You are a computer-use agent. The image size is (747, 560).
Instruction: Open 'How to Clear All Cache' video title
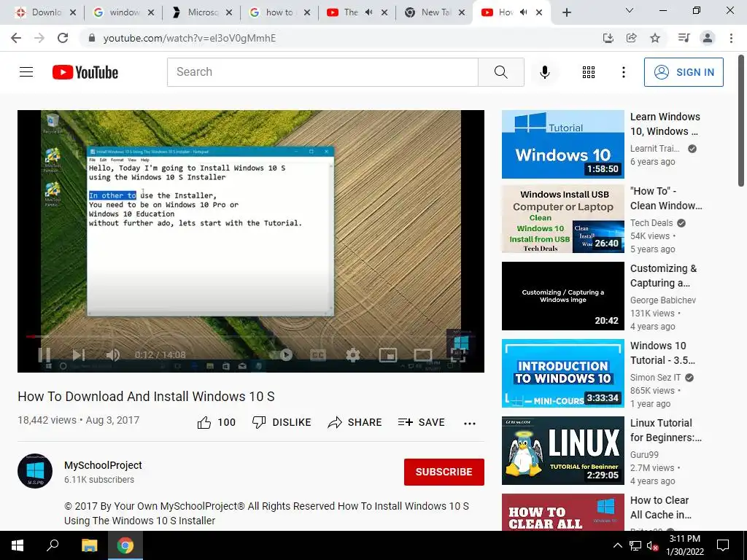coord(660,507)
